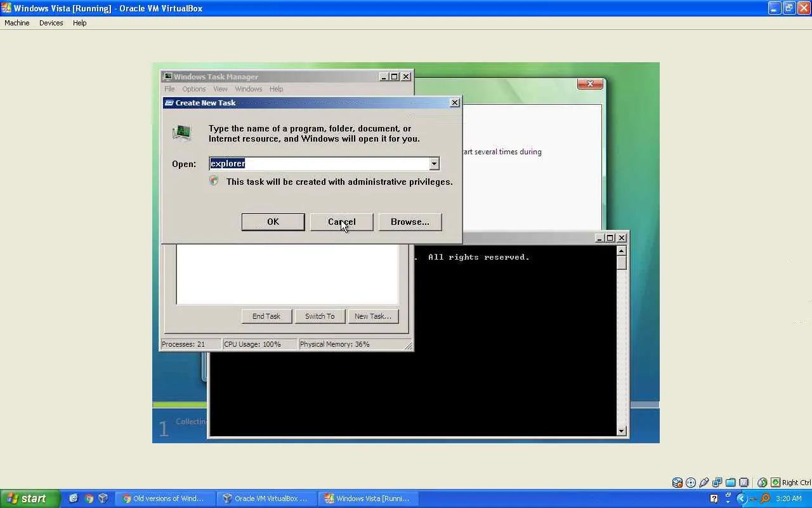The width and height of the screenshot is (812, 508).
Task: Switch to 'Old versions of Wind...' taskbar button
Action: point(165,498)
